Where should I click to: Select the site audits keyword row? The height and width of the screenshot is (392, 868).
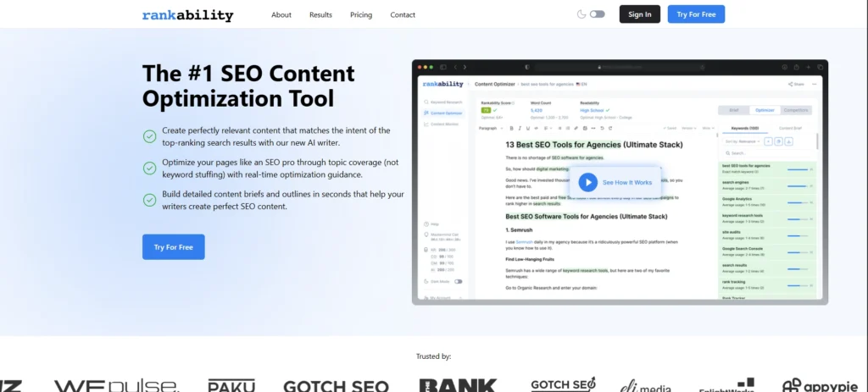[768, 235]
